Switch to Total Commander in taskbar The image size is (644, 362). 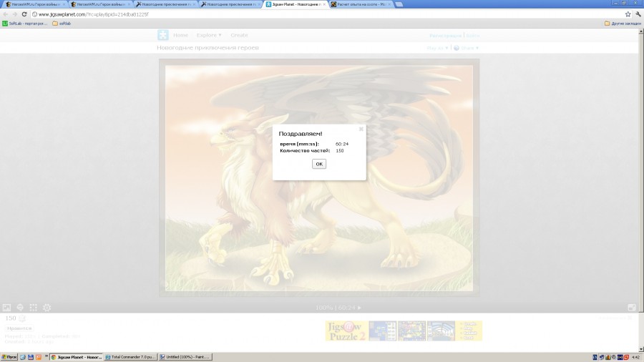pos(131,357)
